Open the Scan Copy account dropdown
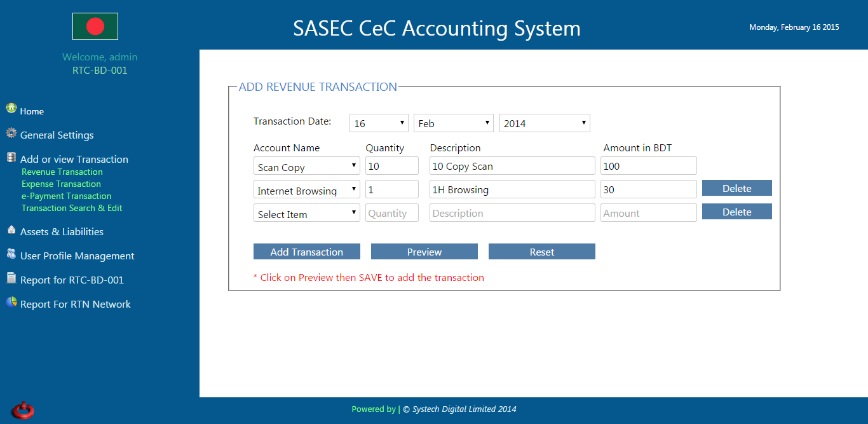 click(x=306, y=167)
